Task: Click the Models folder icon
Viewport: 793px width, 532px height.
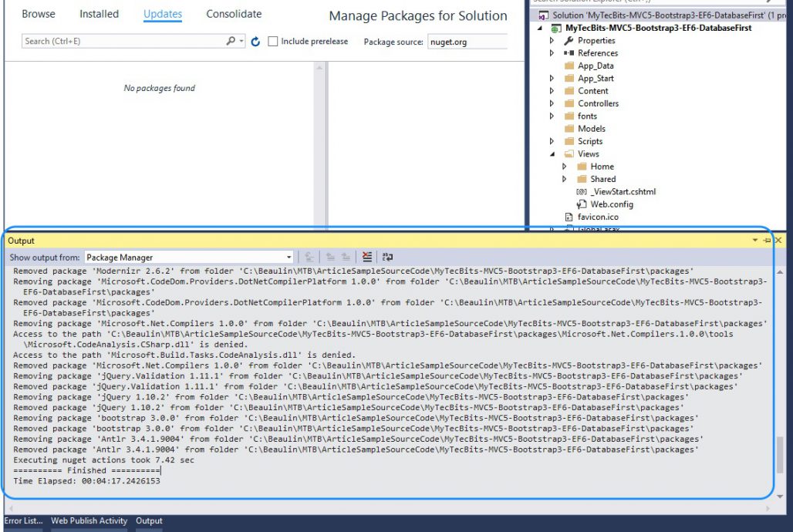Action: [x=569, y=129]
